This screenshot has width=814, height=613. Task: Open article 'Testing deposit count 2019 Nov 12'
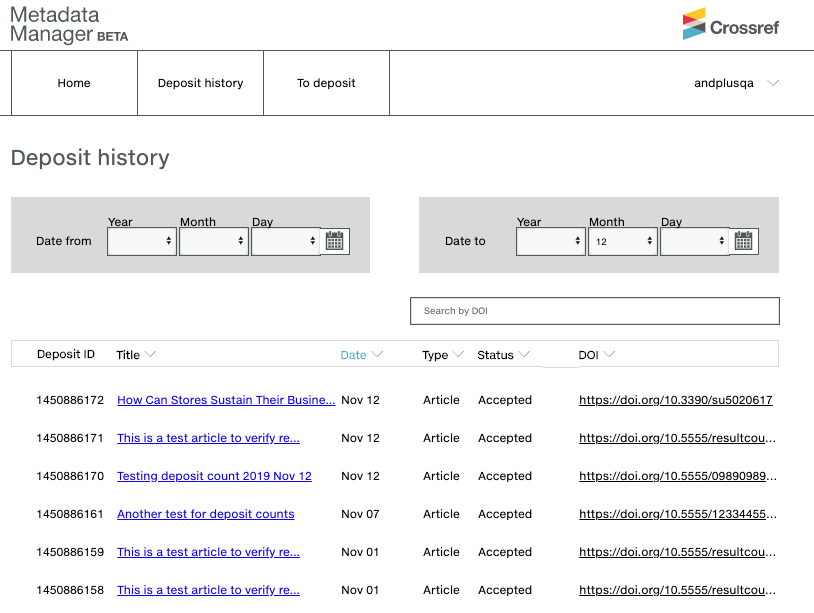pyautogui.click(x=213, y=476)
